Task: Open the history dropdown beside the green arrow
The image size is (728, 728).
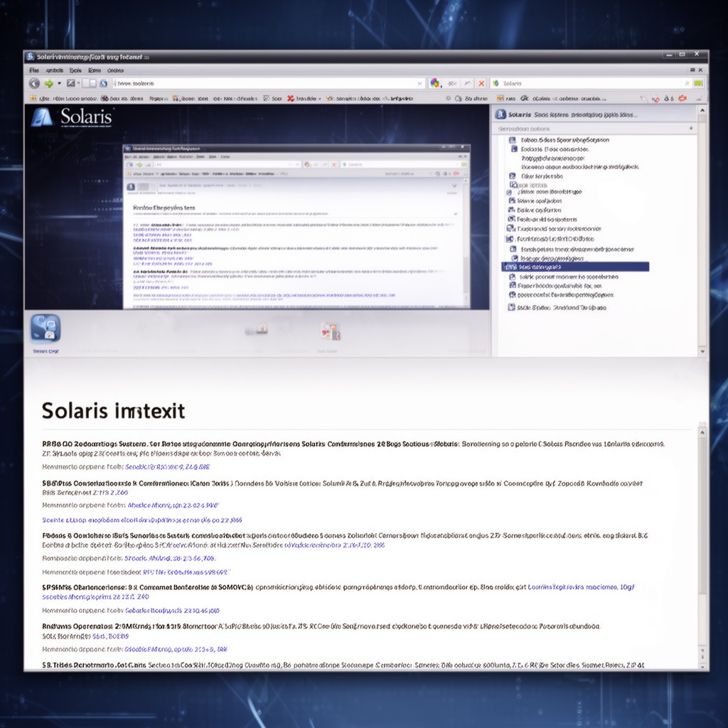Action: [x=60, y=84]
